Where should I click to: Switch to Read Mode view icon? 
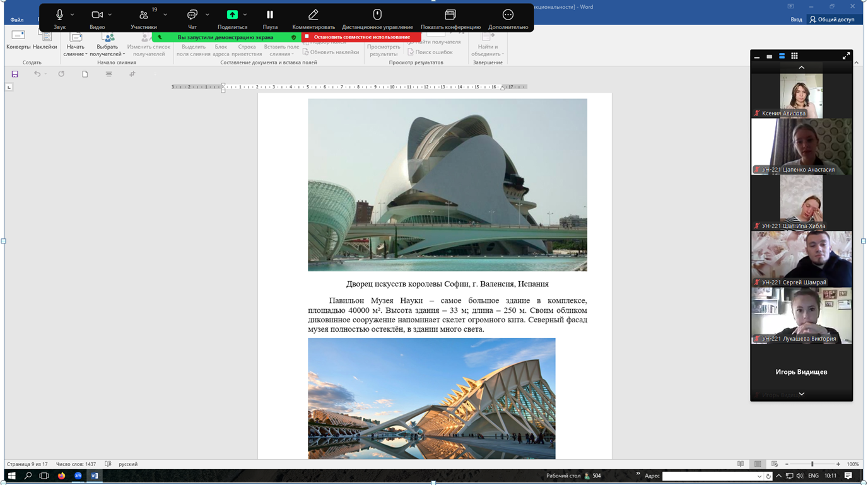pos(741,464)
